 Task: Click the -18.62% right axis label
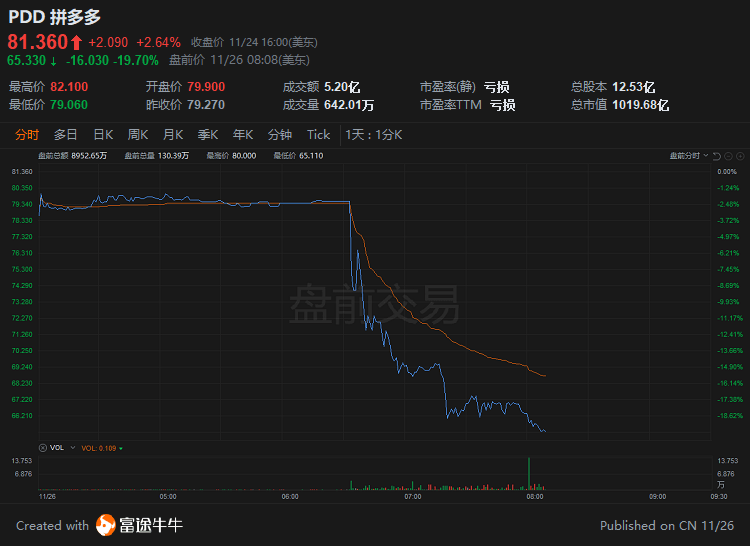[730, 416]
